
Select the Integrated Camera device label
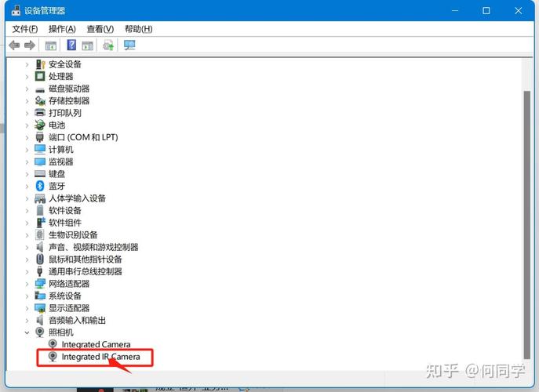click(96, 344)
